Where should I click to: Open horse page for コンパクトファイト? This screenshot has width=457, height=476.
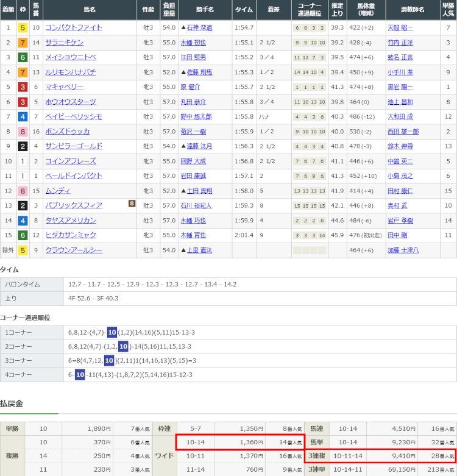(x=74, y=27)
